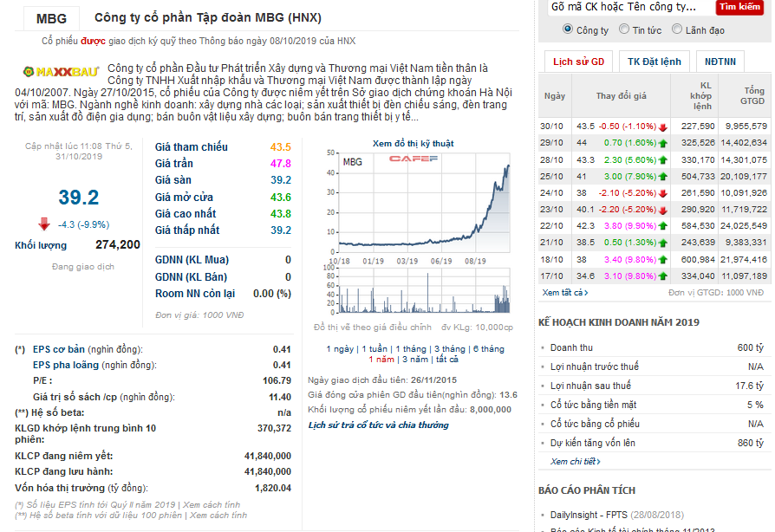This screenshot has width=775, height=532.
Task: Click the green arrow in the 28/10 row
Action: 663,160
